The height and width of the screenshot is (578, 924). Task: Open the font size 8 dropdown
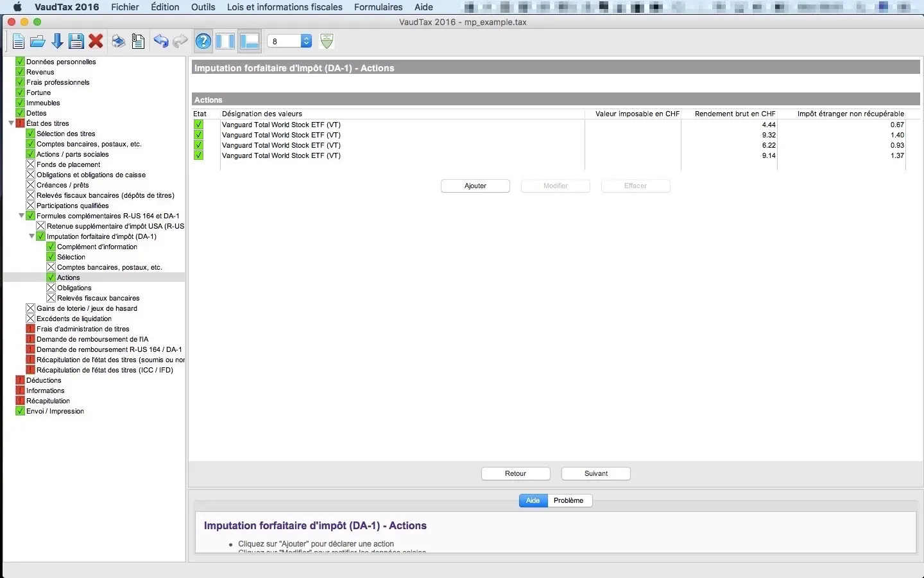(289, 41)
